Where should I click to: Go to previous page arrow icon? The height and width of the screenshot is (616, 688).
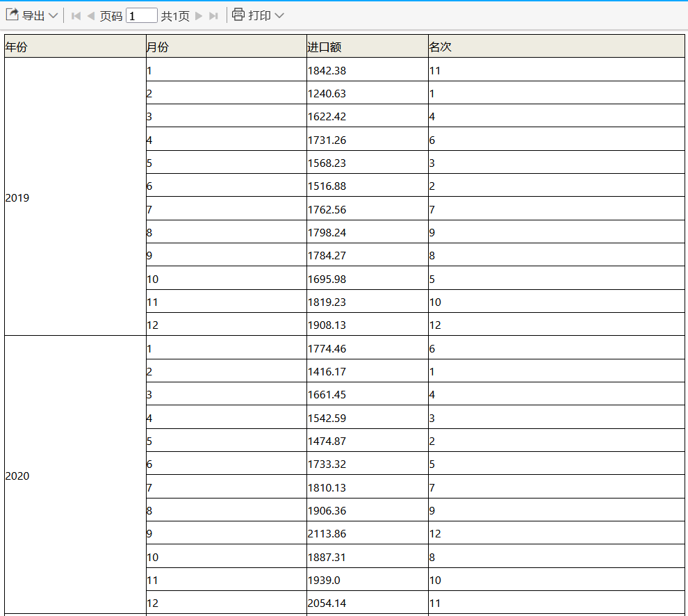[91, 16]
